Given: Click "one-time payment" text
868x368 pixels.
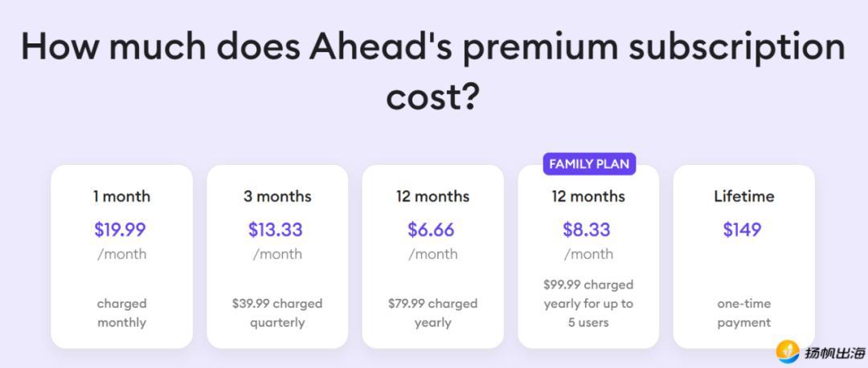Looking at the screenshot, I should [744, 313].
